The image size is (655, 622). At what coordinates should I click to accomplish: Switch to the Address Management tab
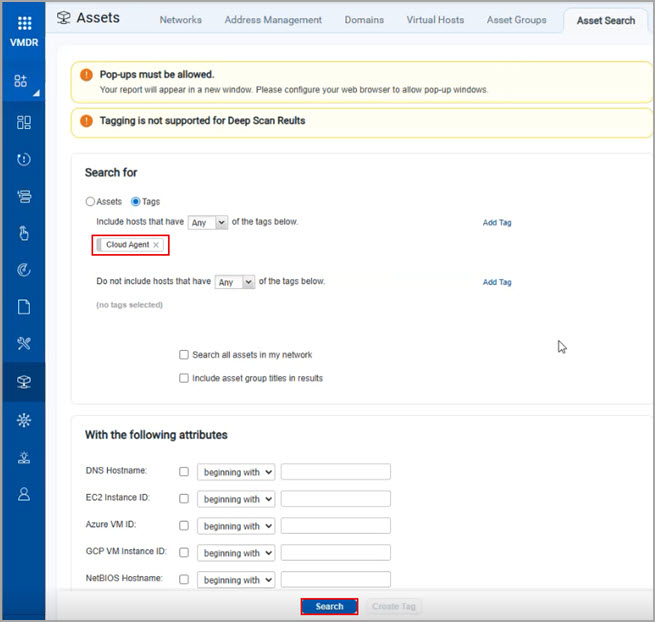click(273, 20)
